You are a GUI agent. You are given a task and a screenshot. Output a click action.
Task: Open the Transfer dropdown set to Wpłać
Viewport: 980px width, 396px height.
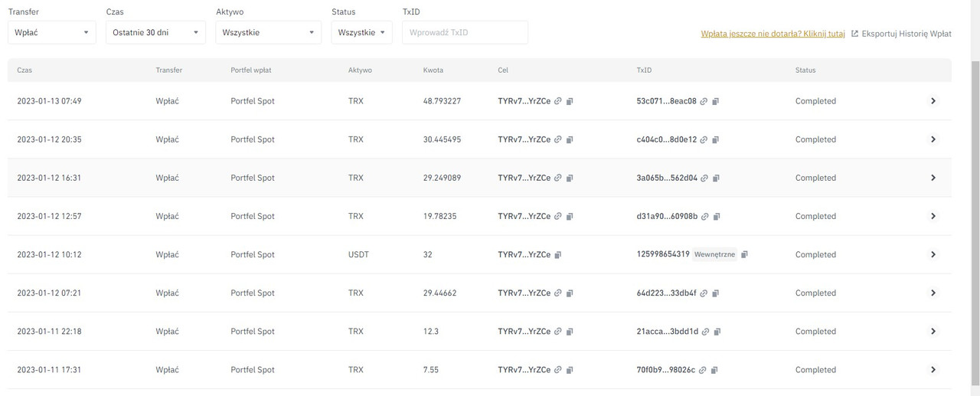[x=52, y=32]
